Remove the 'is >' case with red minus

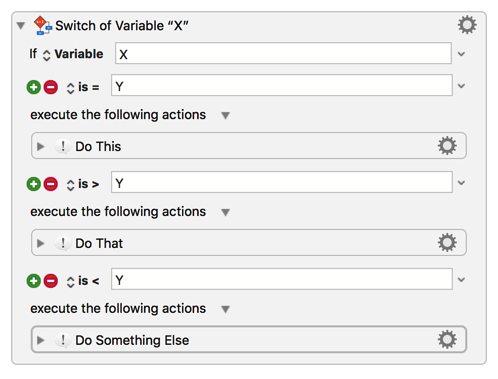51,184
